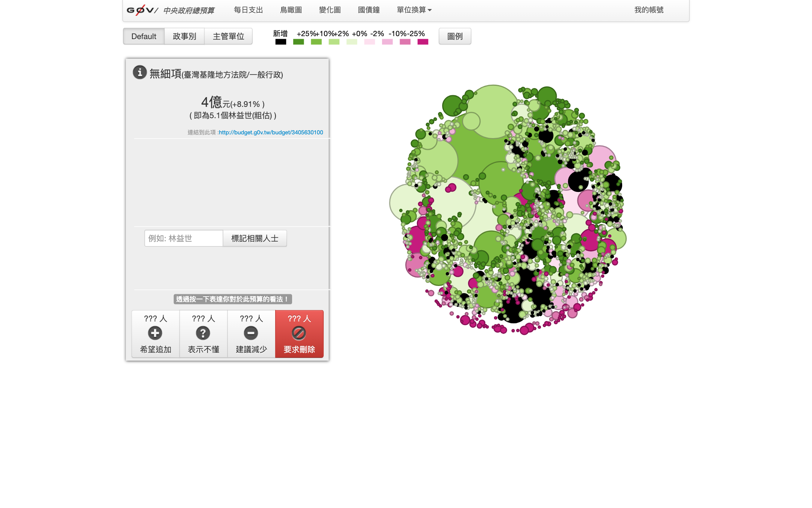
Task: Click the minus icon for 建議減少
Action: tap(251, 333)
